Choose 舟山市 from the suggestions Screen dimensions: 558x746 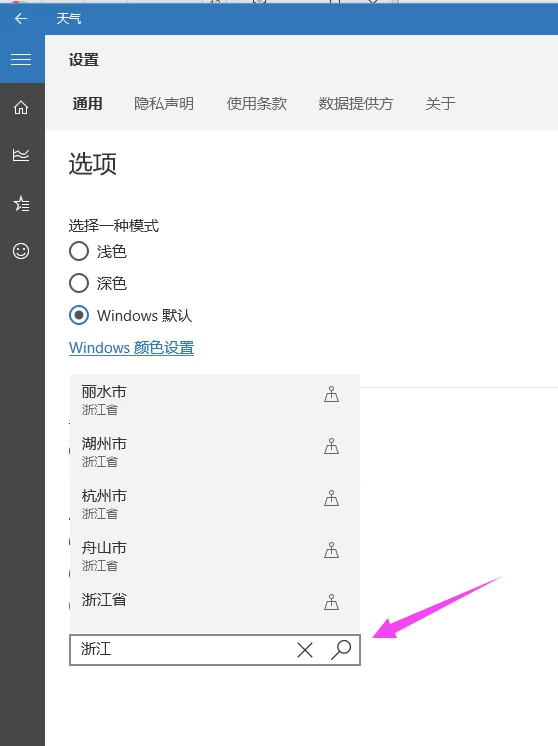point(215,556)
